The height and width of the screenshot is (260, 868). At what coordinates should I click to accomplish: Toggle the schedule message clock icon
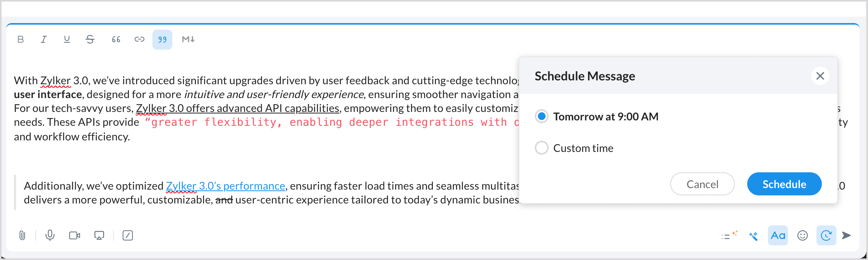tap(826, 235)
